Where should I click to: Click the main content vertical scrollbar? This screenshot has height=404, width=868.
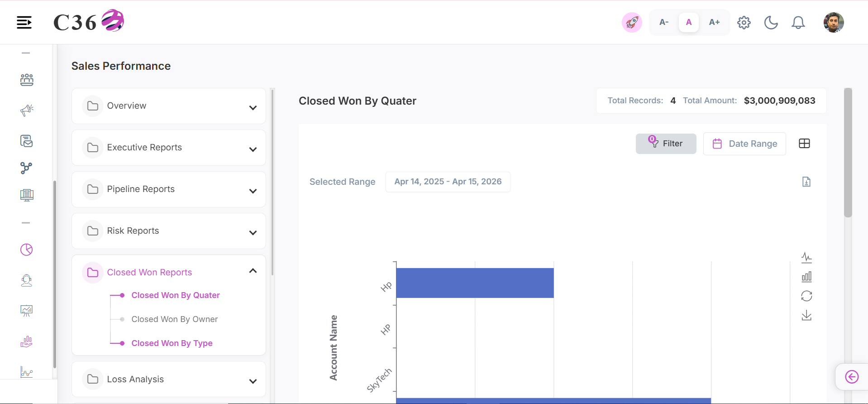tap(848, 153)
